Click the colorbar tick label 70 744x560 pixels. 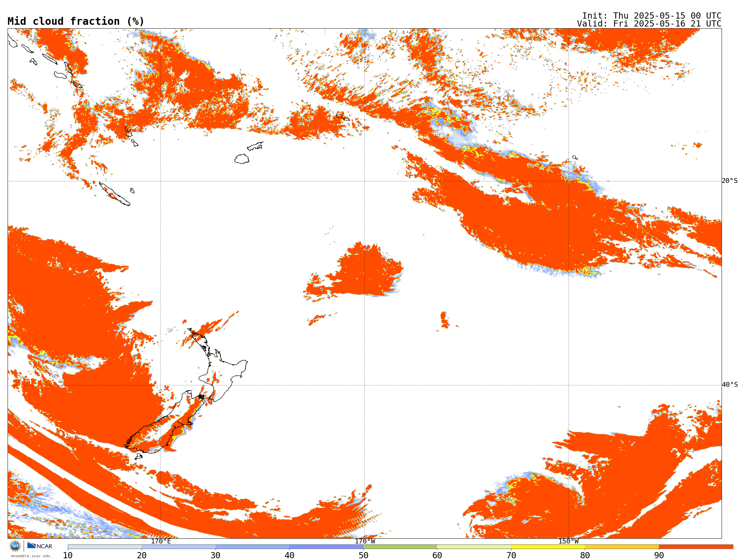tap(511, 556)
